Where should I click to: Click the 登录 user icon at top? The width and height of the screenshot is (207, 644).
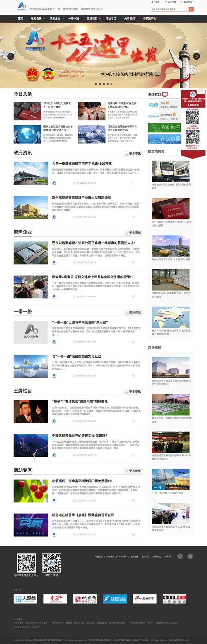[156, 2]
